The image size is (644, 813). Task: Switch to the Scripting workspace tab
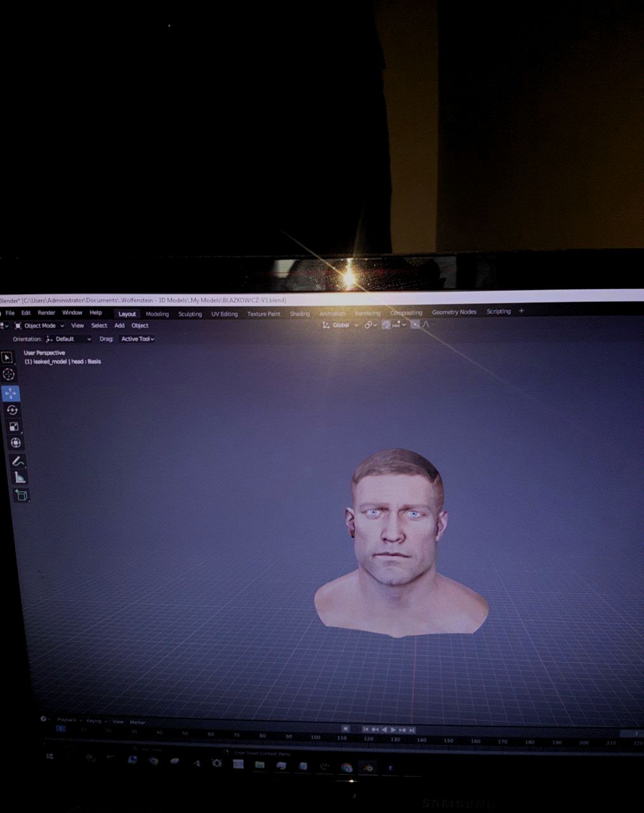(x=499, y=311)
